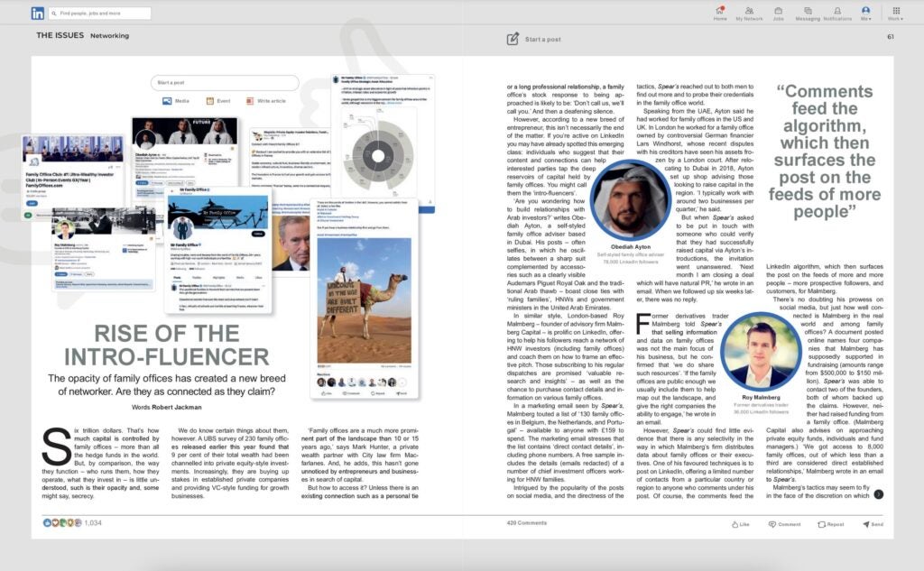Click Obediah Ayton's circular portrait

click(x=631, y=199)
